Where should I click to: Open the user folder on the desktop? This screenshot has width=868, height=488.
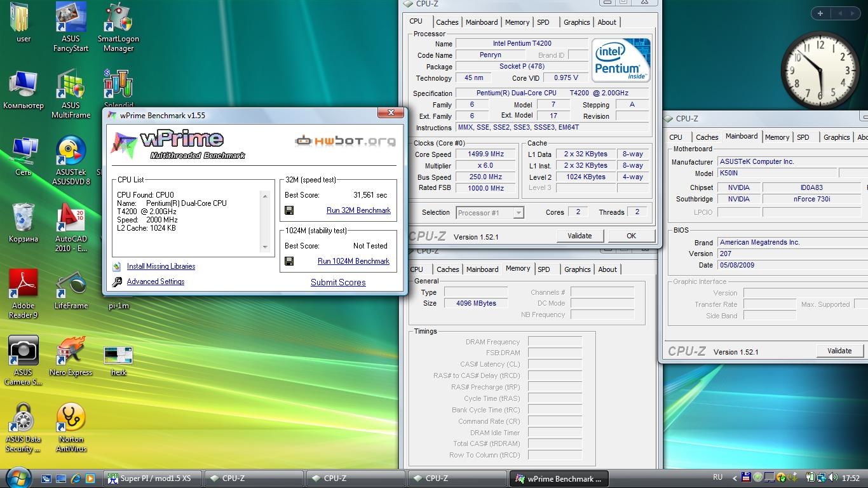point(23,22)
